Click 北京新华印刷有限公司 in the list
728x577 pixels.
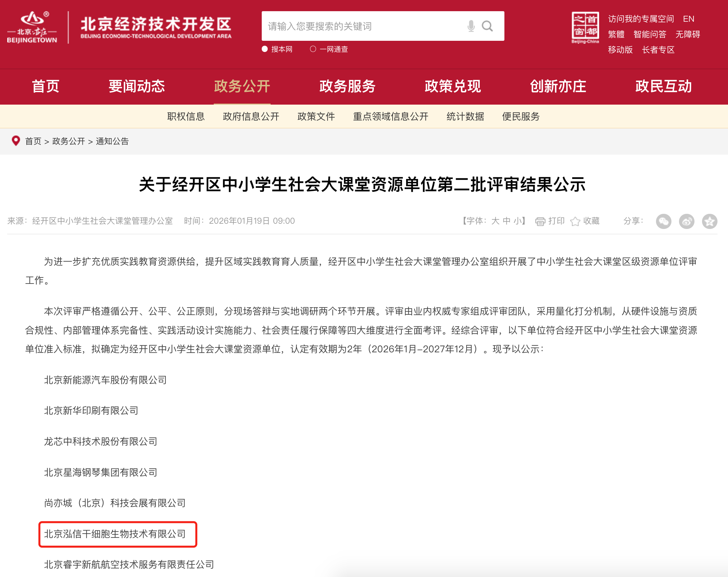pos(91,411)
